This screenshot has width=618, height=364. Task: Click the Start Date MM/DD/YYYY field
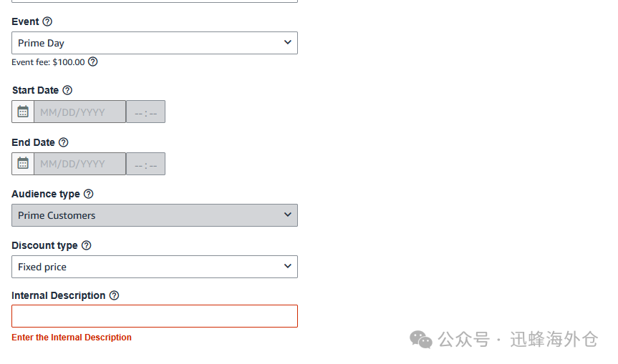pyautogui.click(x=80, y=112)
